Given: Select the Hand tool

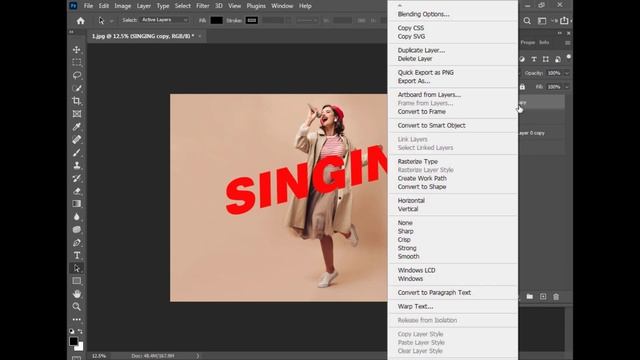Looking at the screenshot, I should pyautogui.click(x=77, y=294).
